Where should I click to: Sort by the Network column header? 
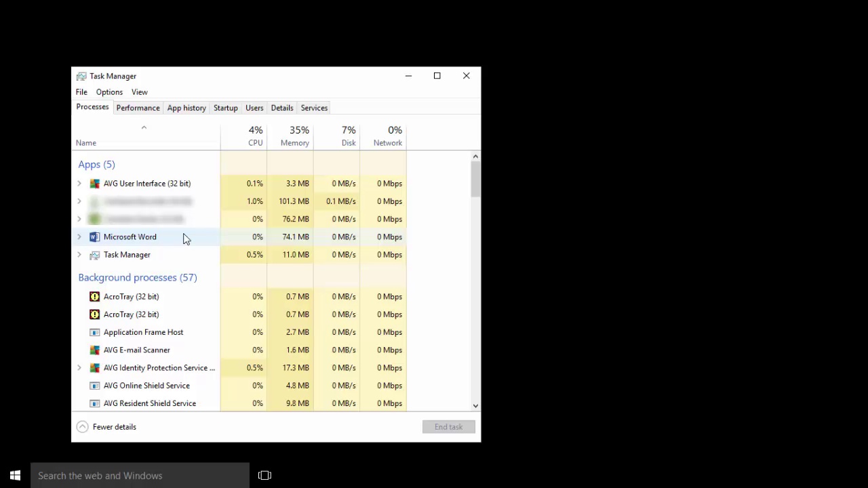click(x=383, y=136)
